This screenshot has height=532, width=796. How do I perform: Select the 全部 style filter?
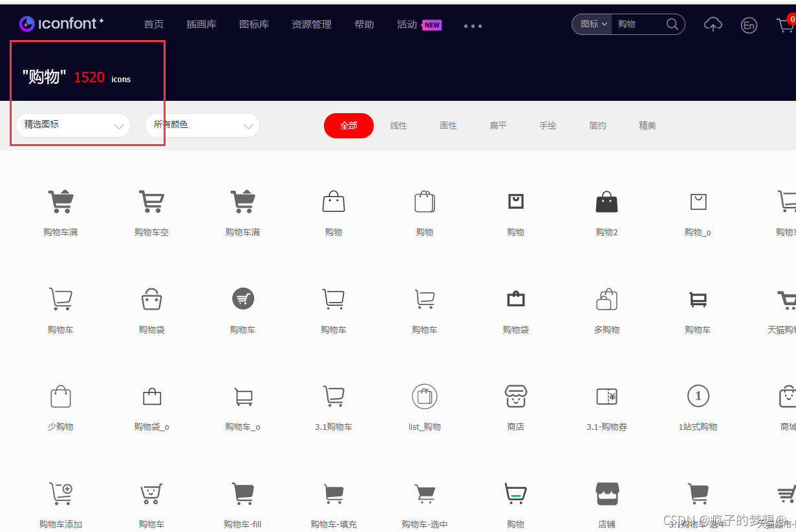click(349, 125)
